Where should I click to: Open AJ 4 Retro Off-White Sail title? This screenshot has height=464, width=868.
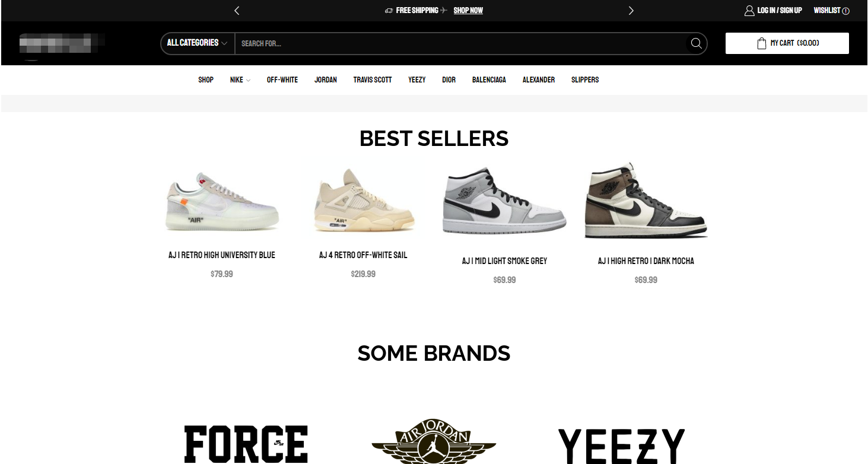[363, 255]
